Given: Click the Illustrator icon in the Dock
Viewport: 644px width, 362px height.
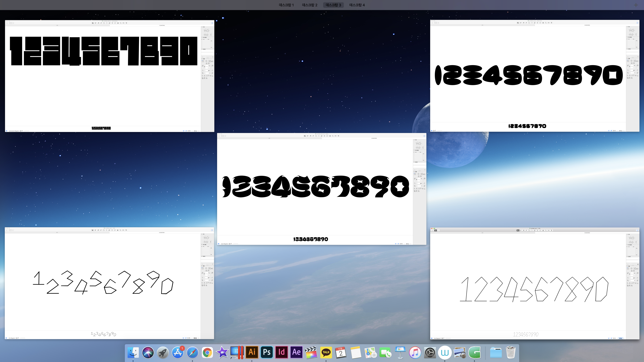Looking at the screenshot, I should pos(252,352).
